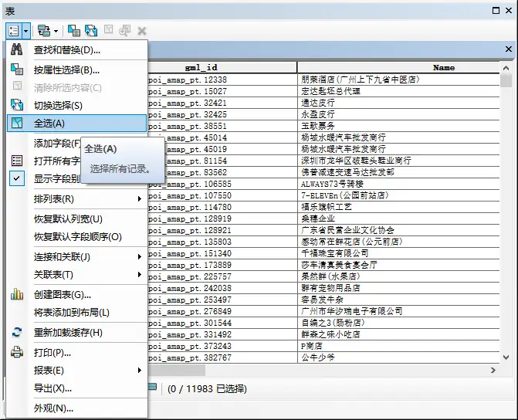Screen dimensions: 518x420
Task: Click Delete Selected toolbar icon
Action: [142, 31]
